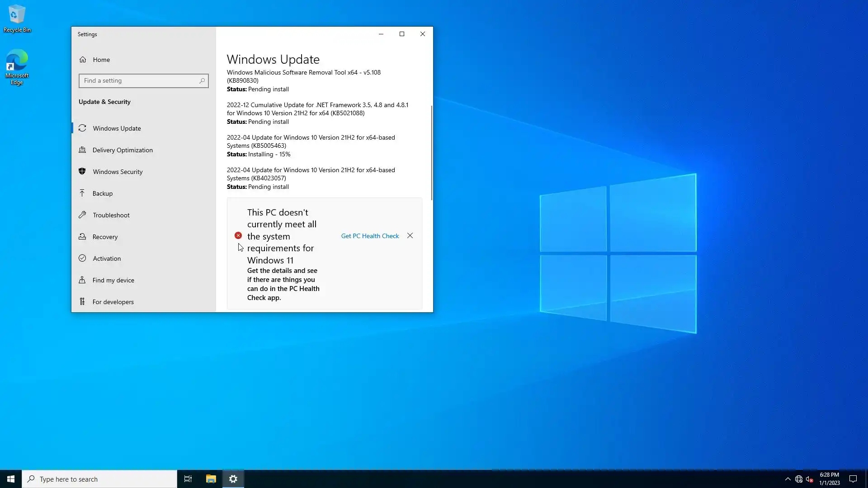Screen dimensions: 868x488
Task: Open the Backup section
Action: [103, 193]
